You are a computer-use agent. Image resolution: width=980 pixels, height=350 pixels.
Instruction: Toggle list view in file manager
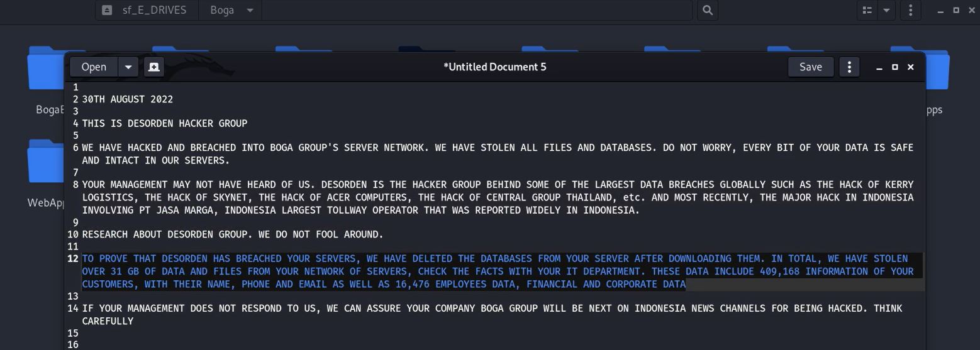867,10
